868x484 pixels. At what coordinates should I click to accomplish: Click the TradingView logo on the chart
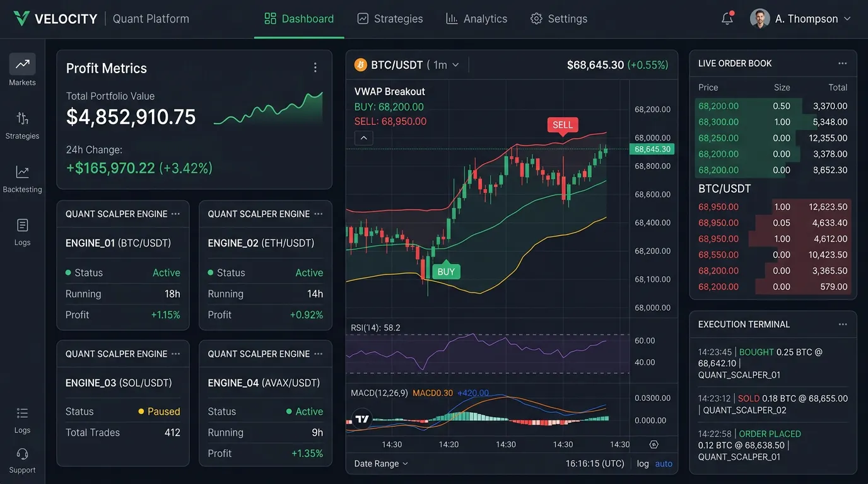361,419
